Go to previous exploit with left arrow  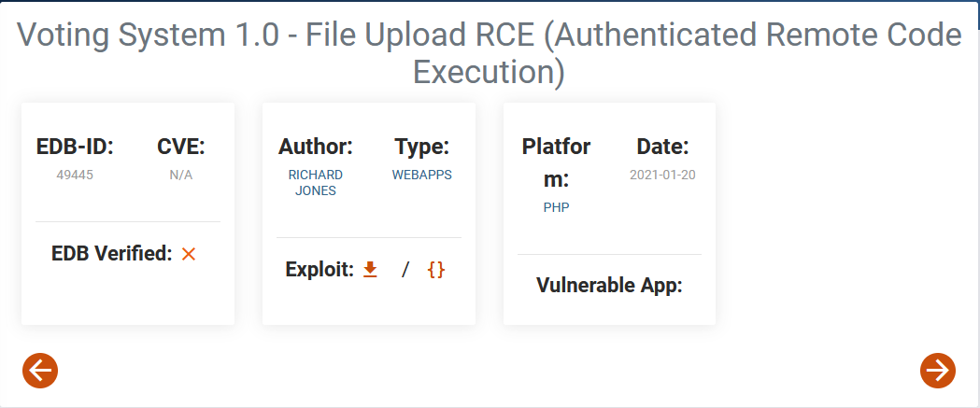tap(40, 371)
